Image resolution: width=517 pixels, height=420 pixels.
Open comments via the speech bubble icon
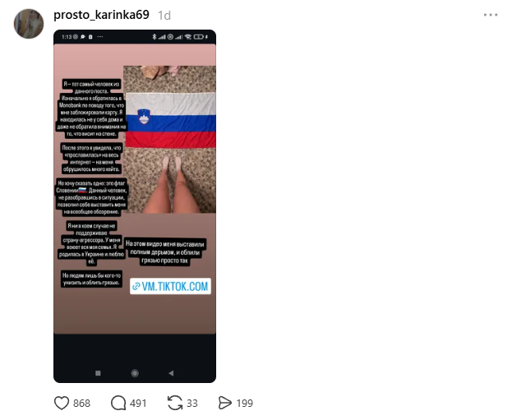(118, 403)
